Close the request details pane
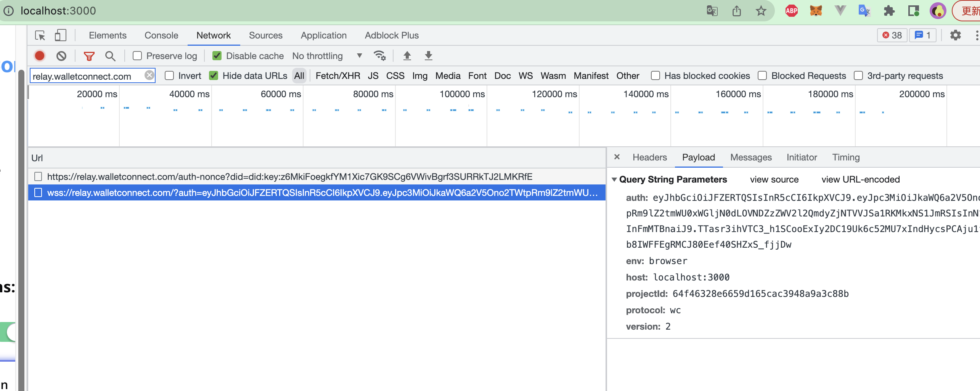980x391 pixels. pyautogui.click(x=617, y=157)
